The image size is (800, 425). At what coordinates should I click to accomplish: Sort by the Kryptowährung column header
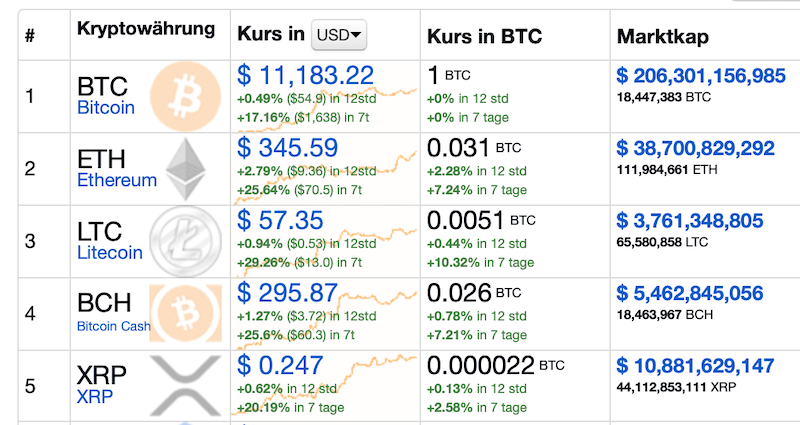click(146, 28)
